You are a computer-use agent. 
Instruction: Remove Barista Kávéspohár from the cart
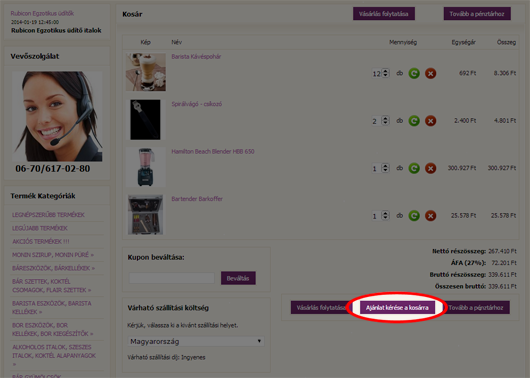[430, 73]
